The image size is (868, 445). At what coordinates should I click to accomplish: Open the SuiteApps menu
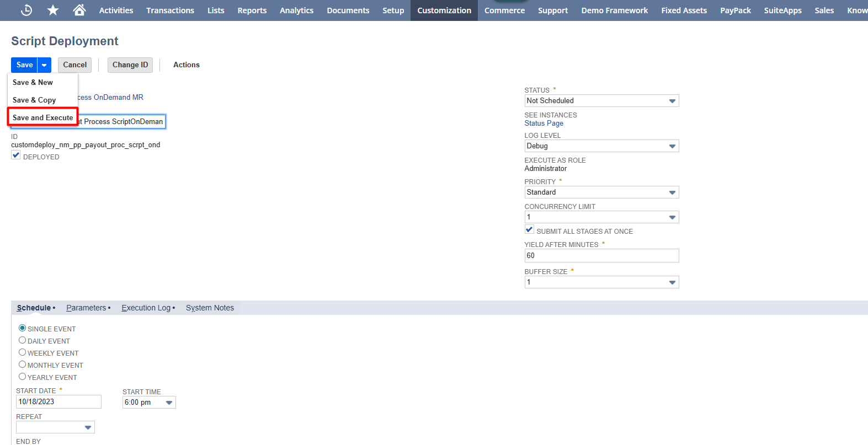(x=782, y=10)
